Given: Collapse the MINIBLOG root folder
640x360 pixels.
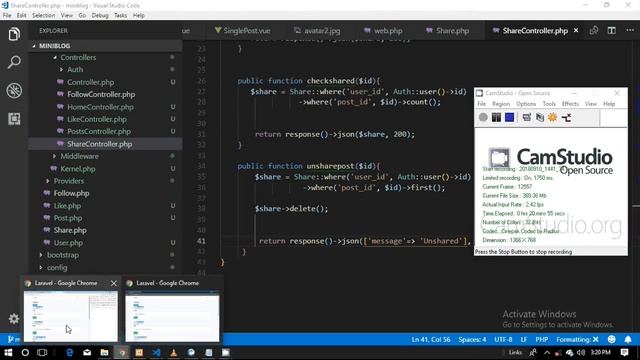Looking at the screenshot, I should 34,46.
